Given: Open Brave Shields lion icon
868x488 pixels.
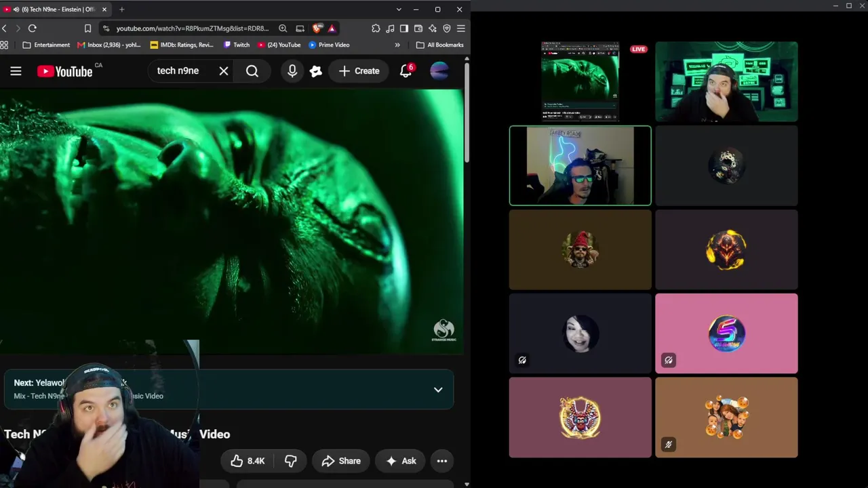Looking at the screenshot, I should (317, 28).
